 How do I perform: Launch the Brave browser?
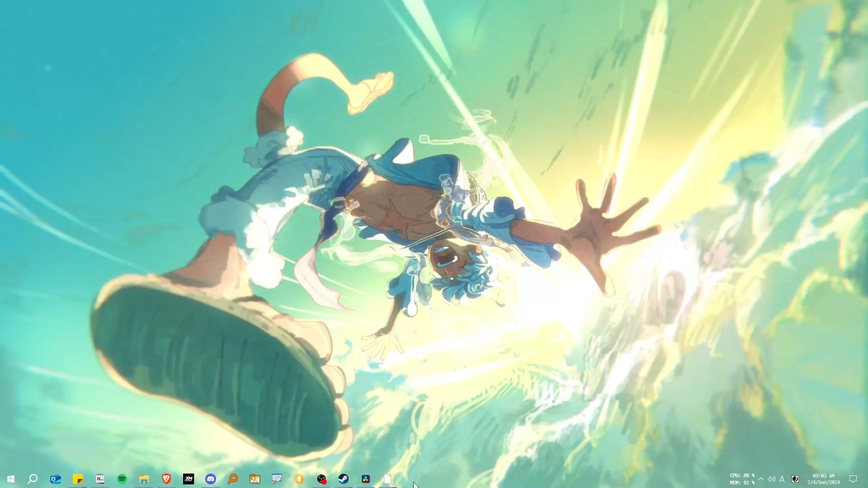[166, 479]
